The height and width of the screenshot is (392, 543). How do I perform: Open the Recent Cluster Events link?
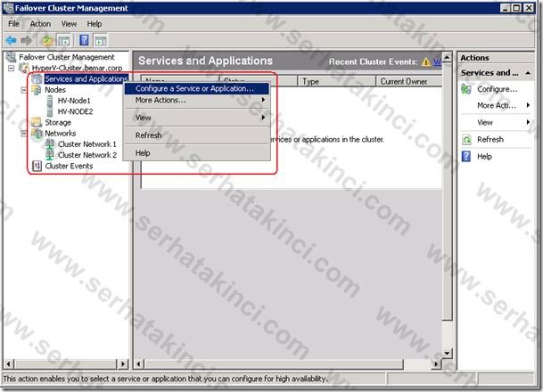438,62
